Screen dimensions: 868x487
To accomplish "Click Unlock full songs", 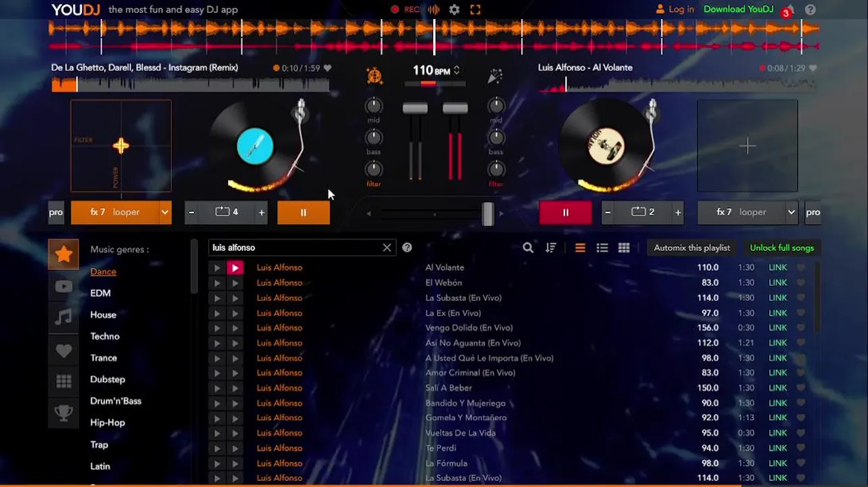I will [781, 248].
